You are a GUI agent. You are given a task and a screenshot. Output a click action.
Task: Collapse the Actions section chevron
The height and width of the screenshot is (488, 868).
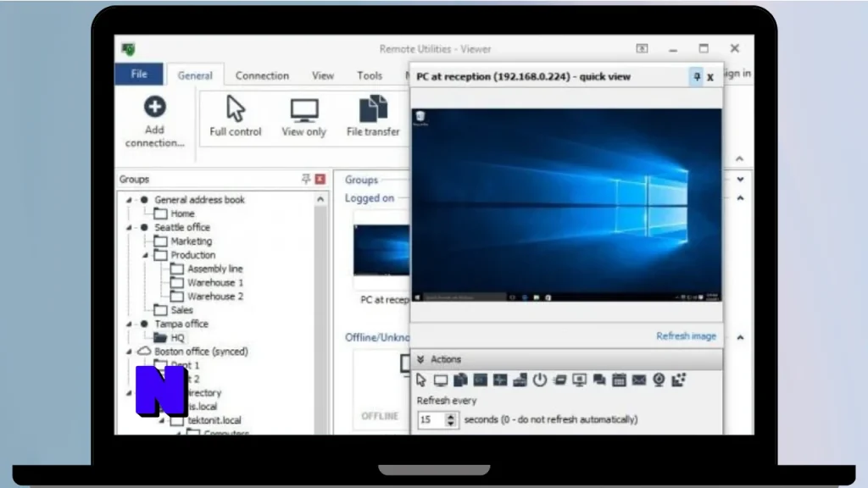(420, 359)
